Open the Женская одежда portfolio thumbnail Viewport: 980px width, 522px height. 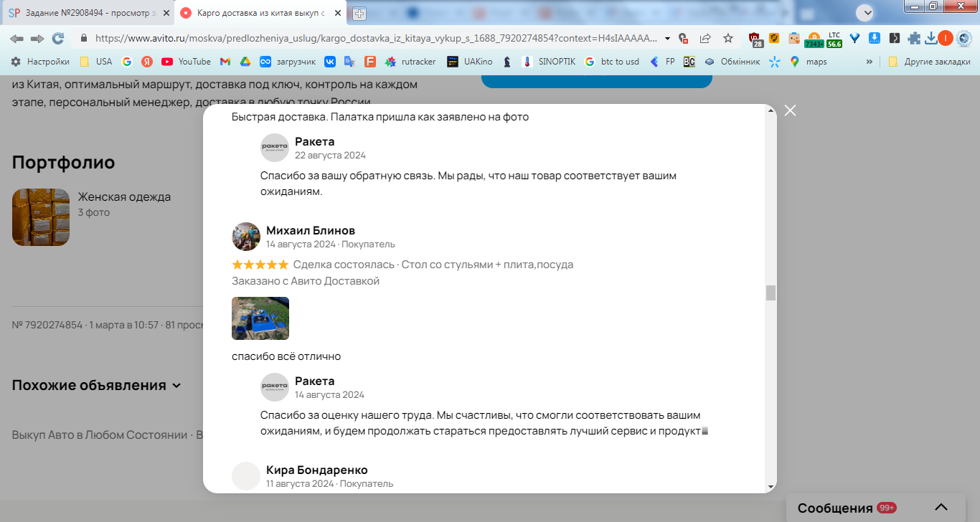tap(41, 217)
